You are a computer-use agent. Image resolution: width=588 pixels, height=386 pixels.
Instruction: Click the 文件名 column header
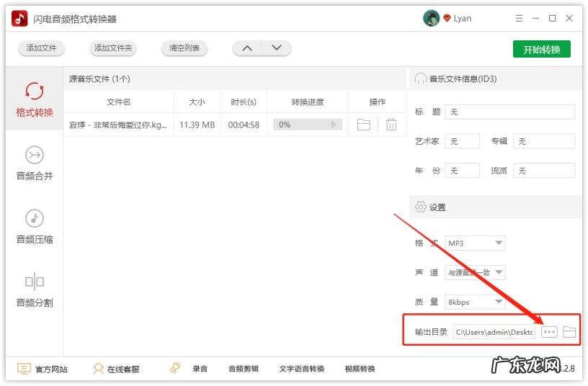click(118, 102)
